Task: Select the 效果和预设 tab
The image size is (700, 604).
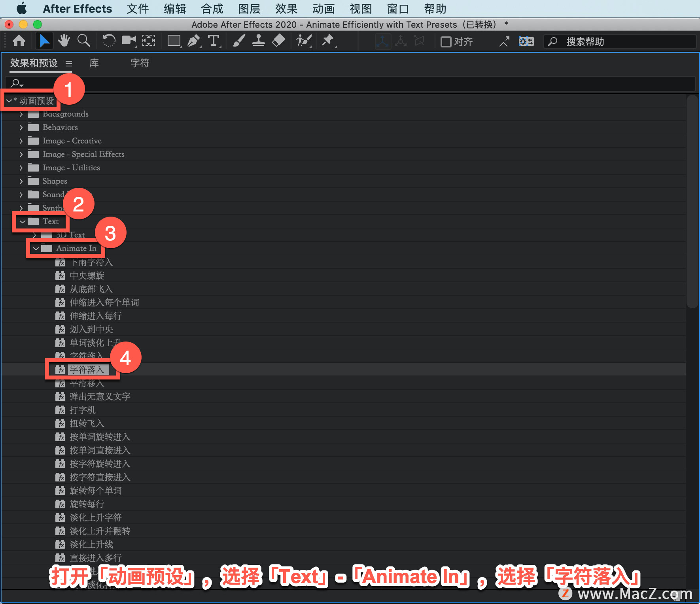Action: point(34,63)
